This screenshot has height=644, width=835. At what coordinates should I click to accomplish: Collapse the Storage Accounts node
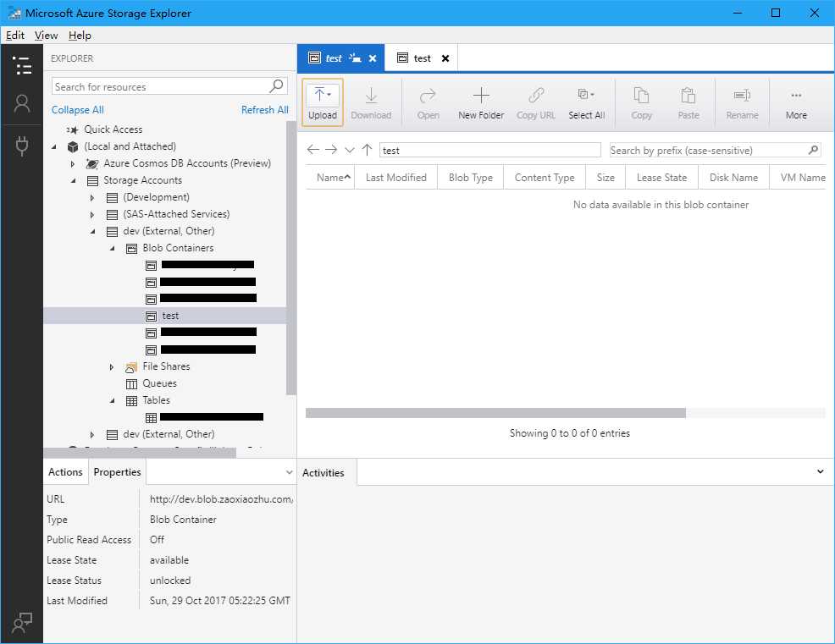click(x=74, y=180)
